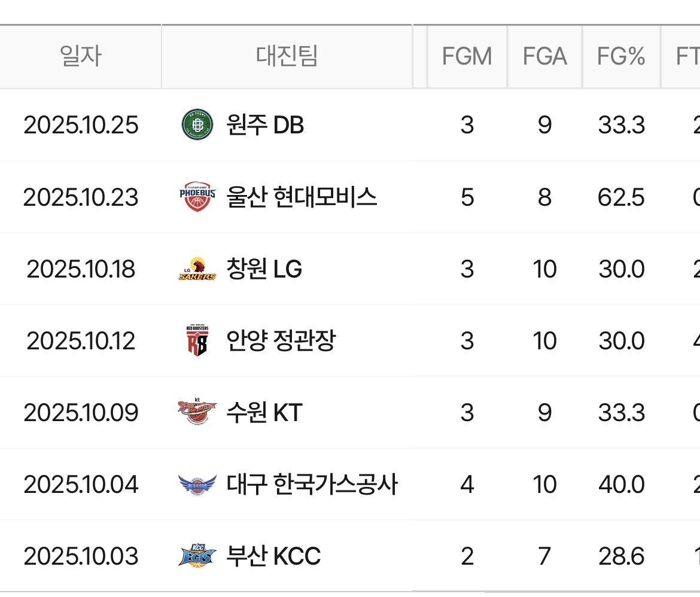Click the Wonju DB team logo
700x597 pixels.
click(x=197, y=125)
